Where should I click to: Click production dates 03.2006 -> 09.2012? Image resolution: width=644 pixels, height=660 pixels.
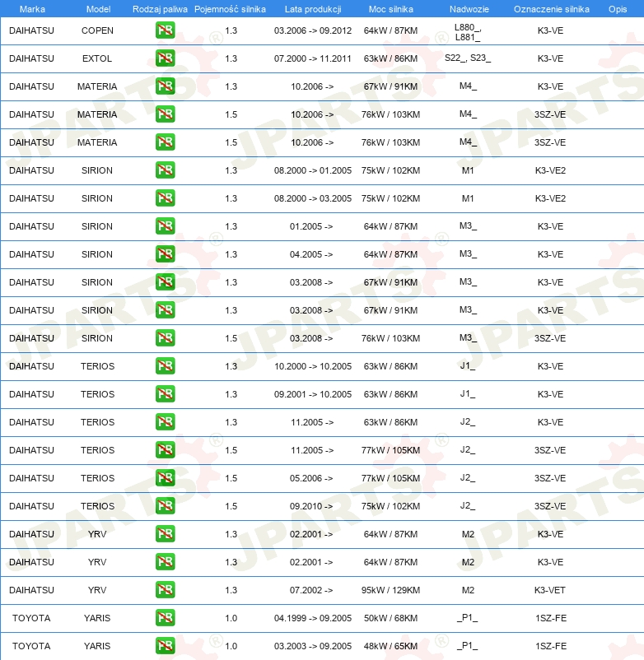coord(312,30)
